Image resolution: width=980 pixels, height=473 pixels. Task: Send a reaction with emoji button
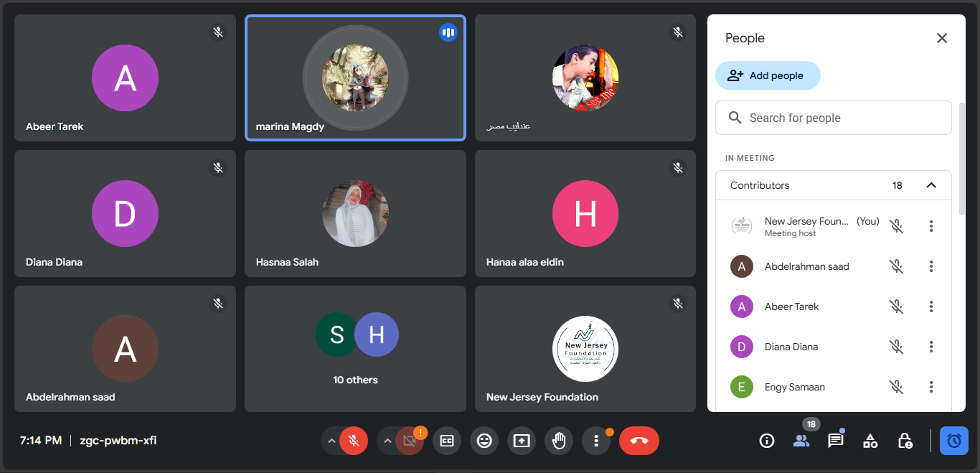coord(484,441)
